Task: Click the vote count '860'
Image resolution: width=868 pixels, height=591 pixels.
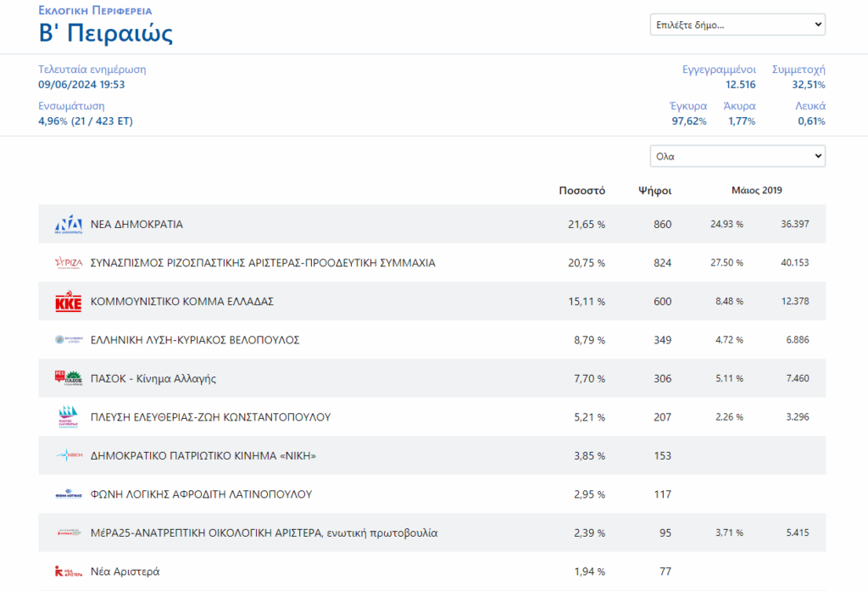Action: pyautogui.click(x=662, y=225)
